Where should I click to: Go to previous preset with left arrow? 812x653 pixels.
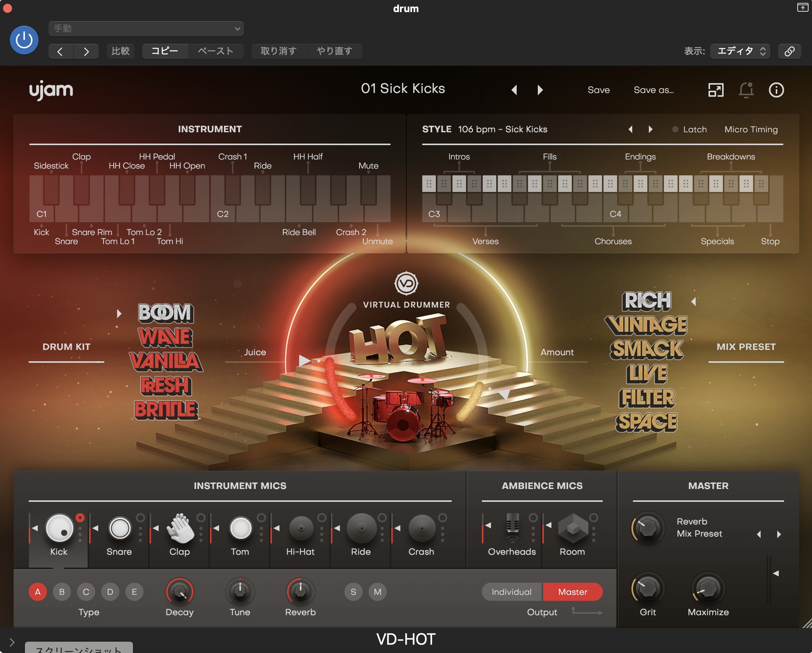point(514,90)
